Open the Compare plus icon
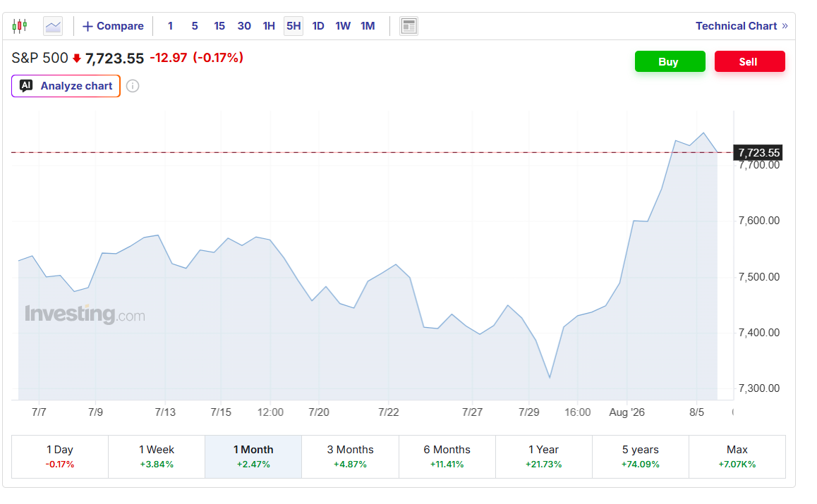 click(x=87, y=26)
